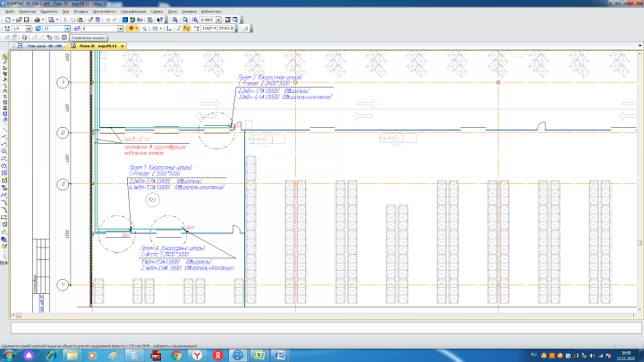Open the Редактор menu
Screen dimensions: 644x362
click(x=27, y=12)
